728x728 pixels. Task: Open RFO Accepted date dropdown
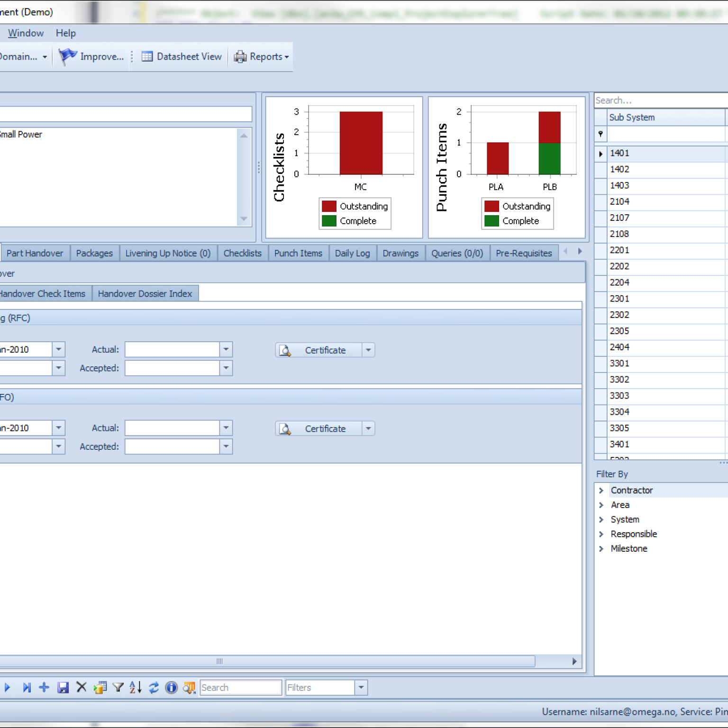(x=226, y=446)
